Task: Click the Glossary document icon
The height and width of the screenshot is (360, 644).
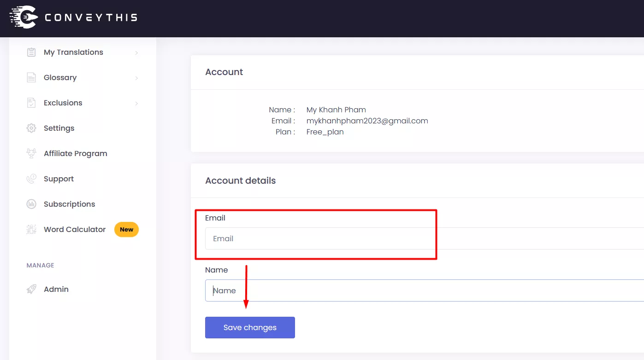Action: point(31,78)
